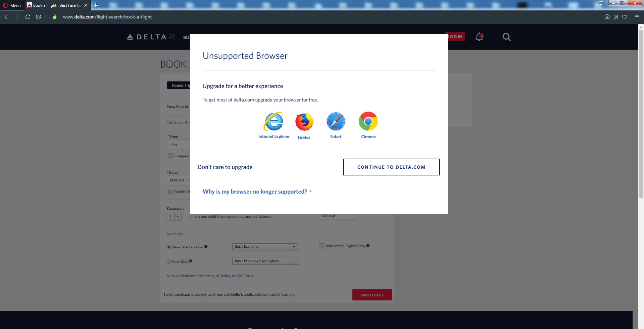Screen dimensions: 644x329
Task: Close the Book a Flight tab
Action: point(86,5)
